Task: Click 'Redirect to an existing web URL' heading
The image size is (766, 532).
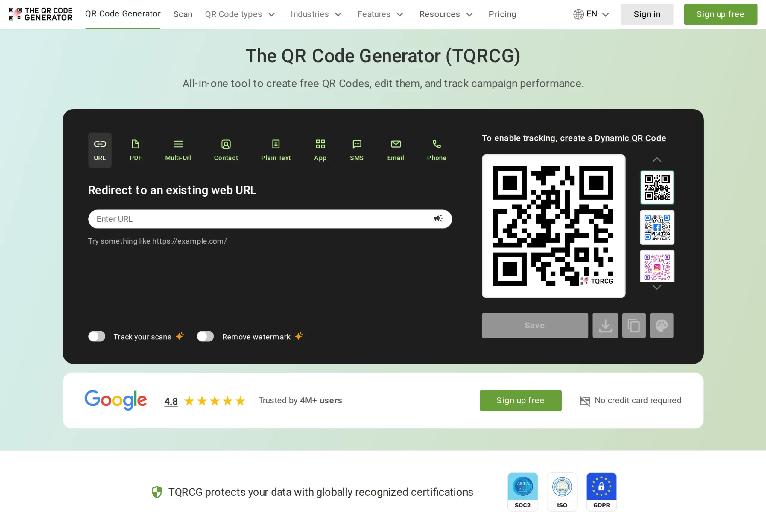Action: coord(172,190)
